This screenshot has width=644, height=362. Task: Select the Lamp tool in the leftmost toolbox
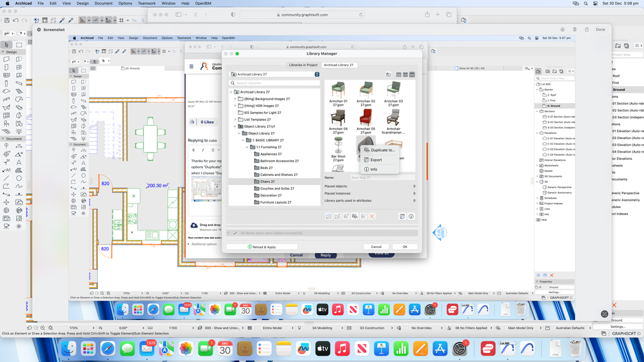tap(19, 131)
